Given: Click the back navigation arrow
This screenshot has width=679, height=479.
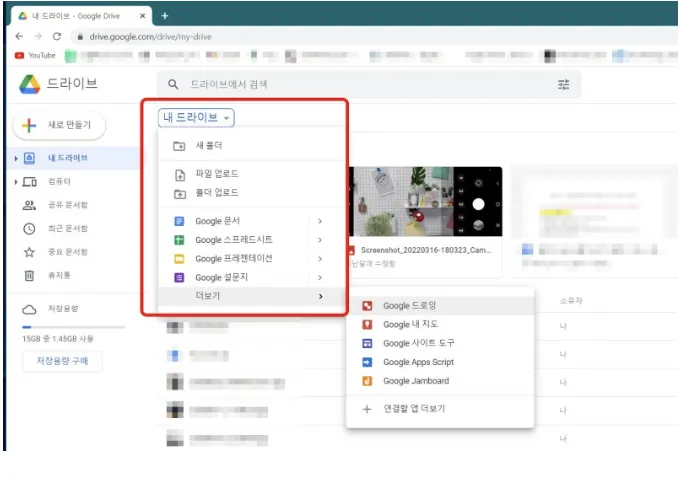Looking at the screenshot, I should point(19,36).
